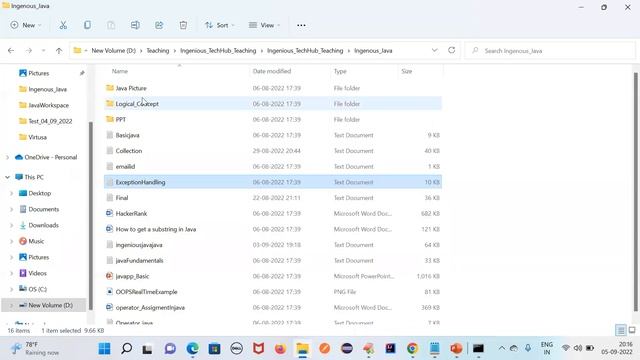The image size is (640, 360).
Task: Open Task View on the taskbar
Action: [147, 349]
